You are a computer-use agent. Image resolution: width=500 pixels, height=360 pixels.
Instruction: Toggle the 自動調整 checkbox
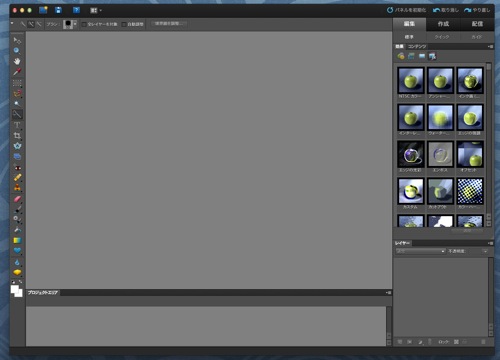pyautogui.click(x=124, y=24)
